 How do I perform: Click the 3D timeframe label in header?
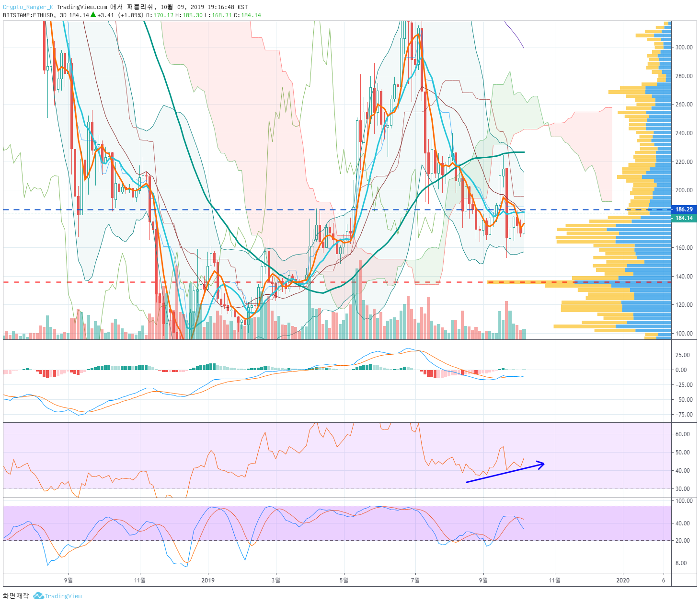click(x=63, y=15)
